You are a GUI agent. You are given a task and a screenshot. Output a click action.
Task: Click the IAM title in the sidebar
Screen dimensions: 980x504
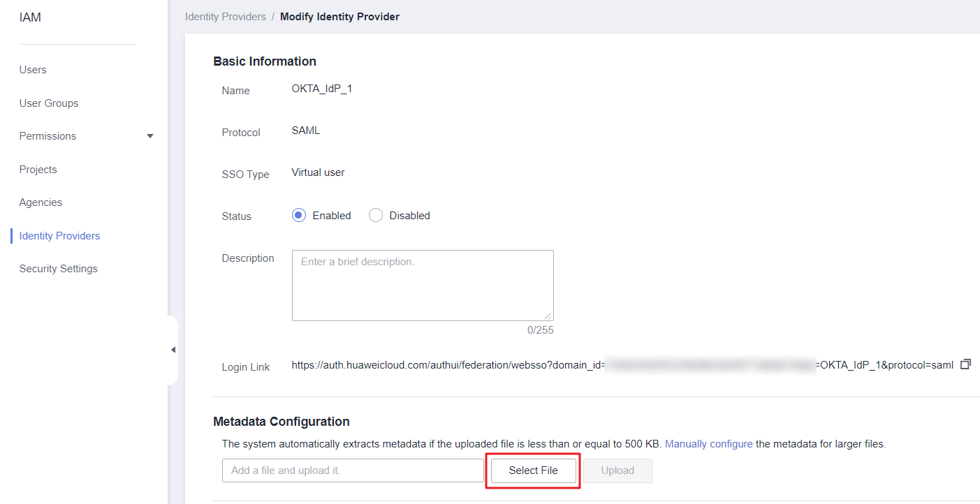coord(30,17)
